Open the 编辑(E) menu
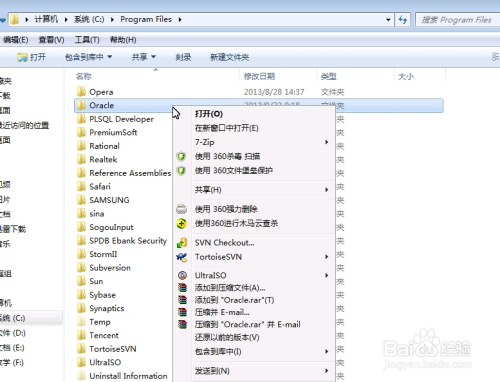The image size is (500, 382). click(16, 40)
